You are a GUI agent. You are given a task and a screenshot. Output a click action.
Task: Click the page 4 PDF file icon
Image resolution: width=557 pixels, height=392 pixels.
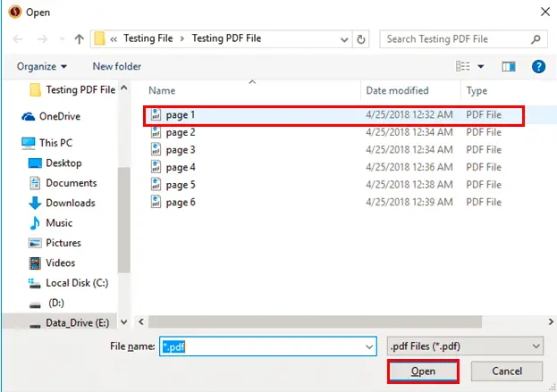tap(156, 167)
